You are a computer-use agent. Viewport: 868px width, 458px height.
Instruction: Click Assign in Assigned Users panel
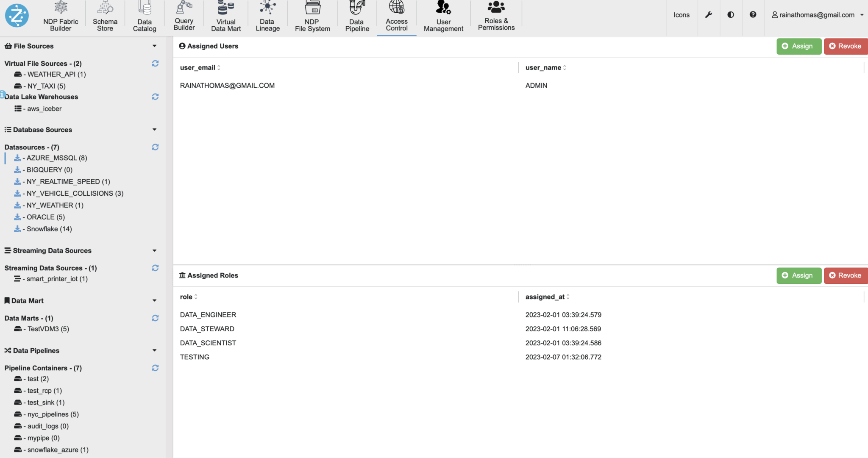[798, 46]
